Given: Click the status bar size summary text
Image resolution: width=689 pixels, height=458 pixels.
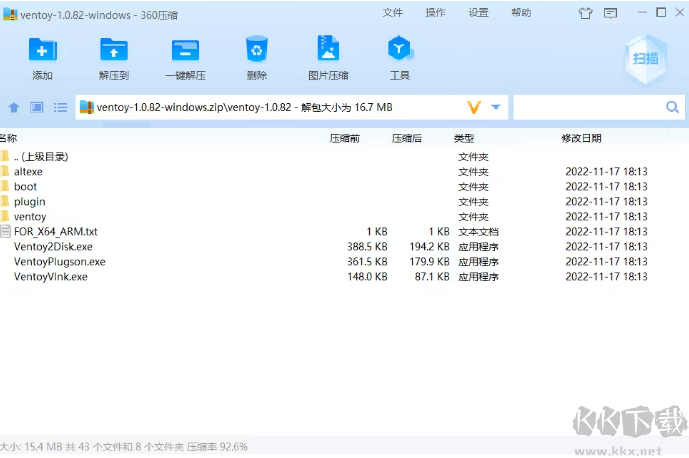Looking at the screenshot, I should point(124,447).
